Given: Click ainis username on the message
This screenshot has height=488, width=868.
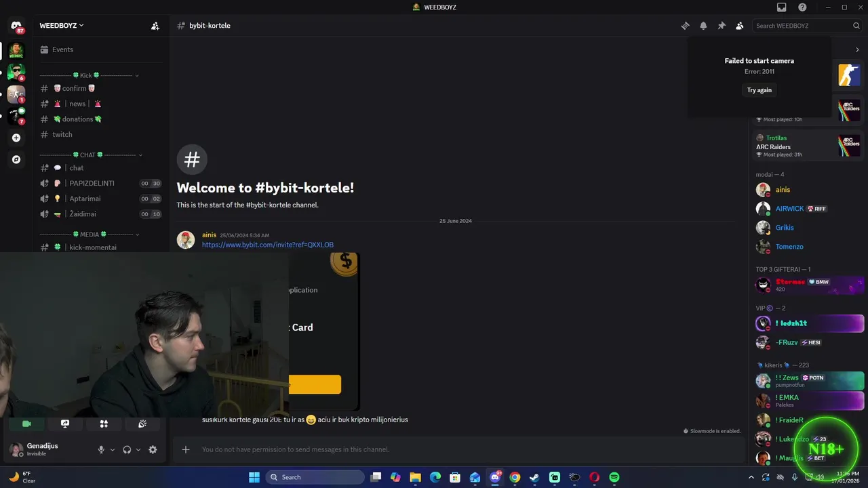Looking at the screenshot, I should [209, 235].
